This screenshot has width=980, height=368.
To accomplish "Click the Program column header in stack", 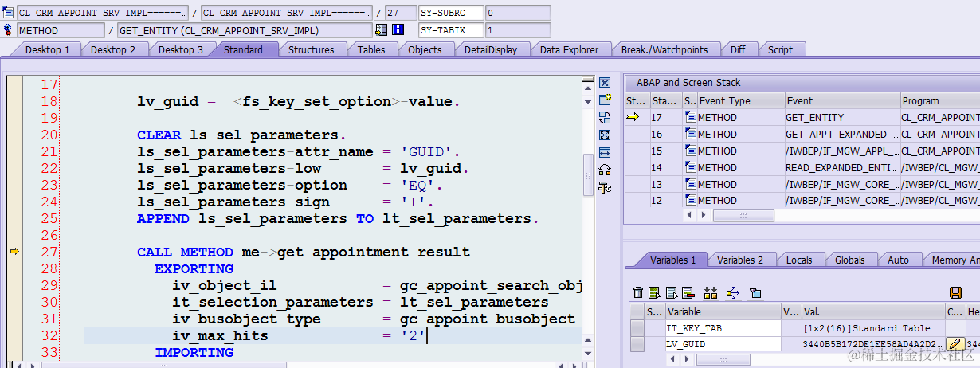I will click(940, 100).
